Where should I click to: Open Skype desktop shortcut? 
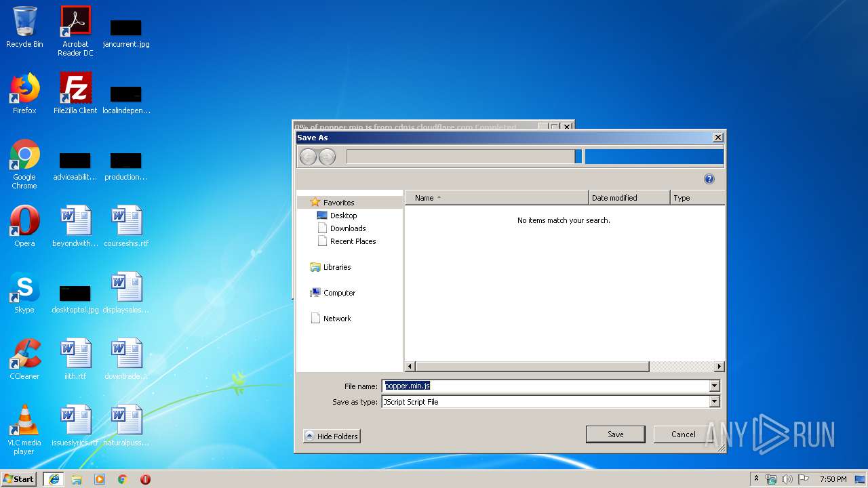pyautogui.click(x=24, y=293)
